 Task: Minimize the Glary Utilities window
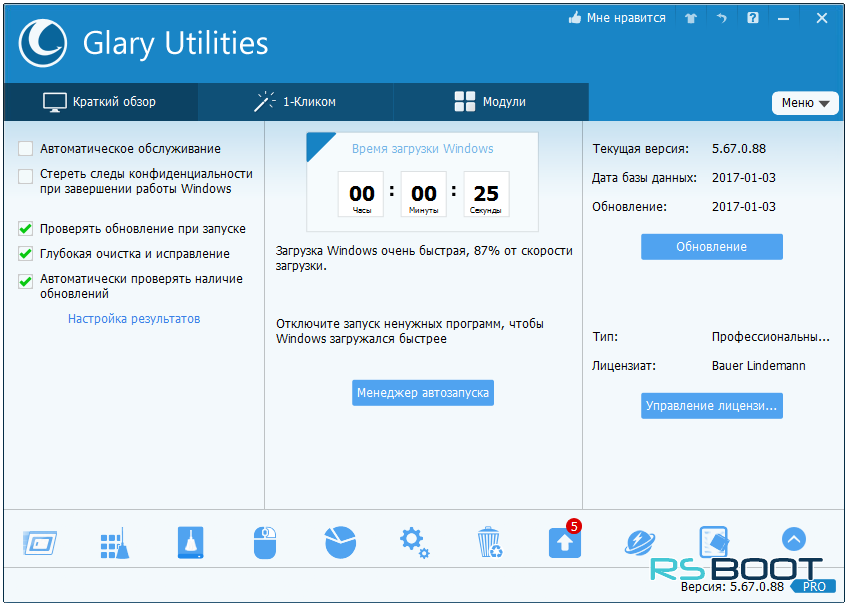click(x=784, y=19)
